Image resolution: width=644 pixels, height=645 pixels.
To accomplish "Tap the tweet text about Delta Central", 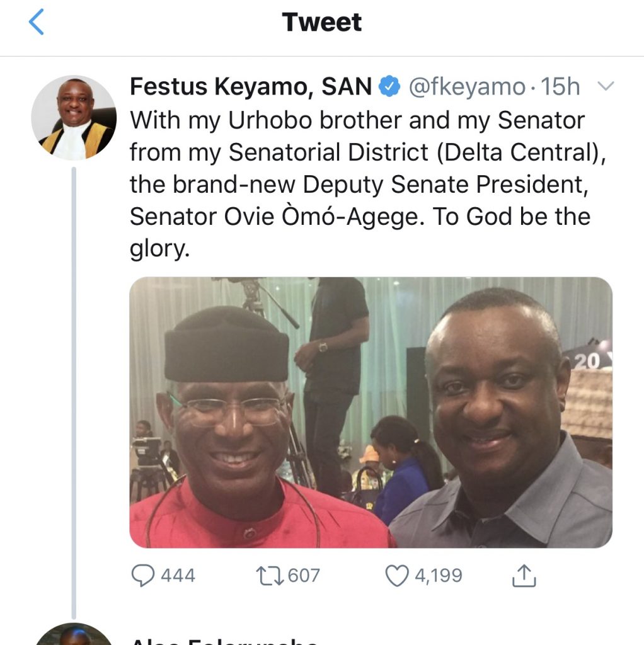I will coord(368,185).
